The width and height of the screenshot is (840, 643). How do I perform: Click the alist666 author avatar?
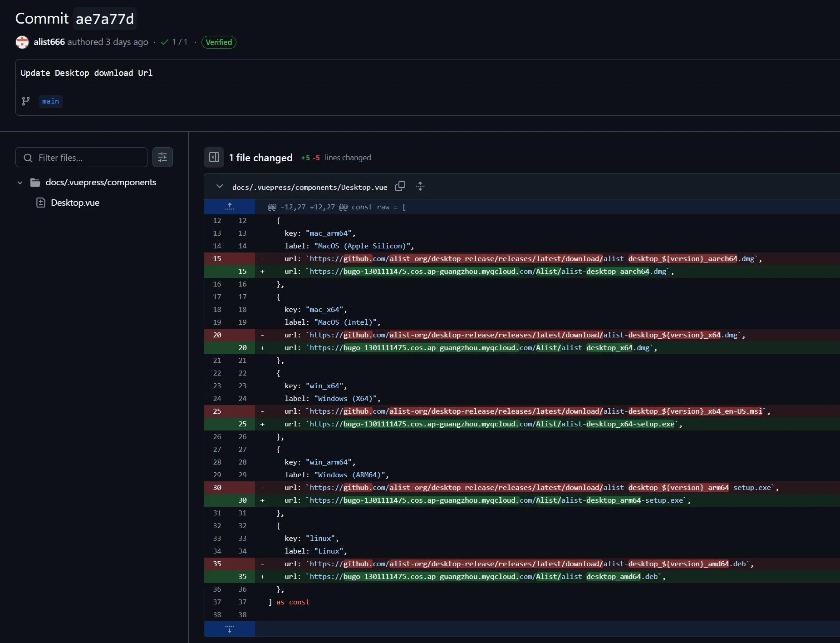click(x=22, y=42)
